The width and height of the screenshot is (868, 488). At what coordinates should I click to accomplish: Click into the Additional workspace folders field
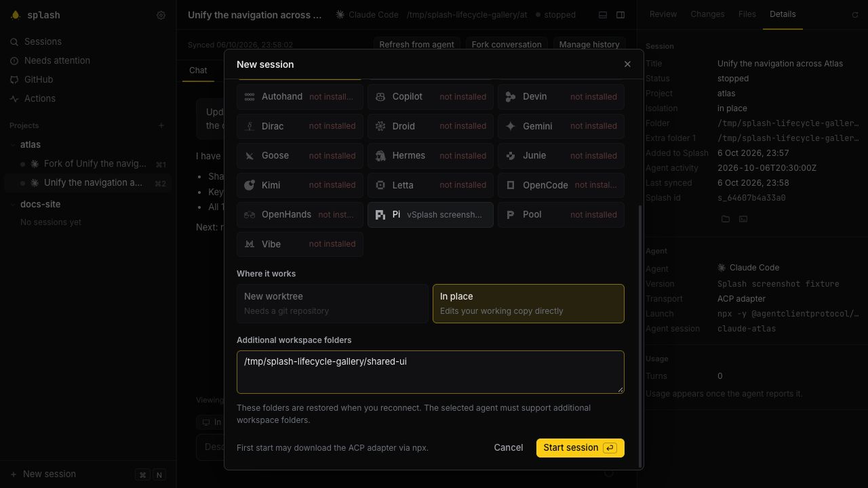pos(431,372)
